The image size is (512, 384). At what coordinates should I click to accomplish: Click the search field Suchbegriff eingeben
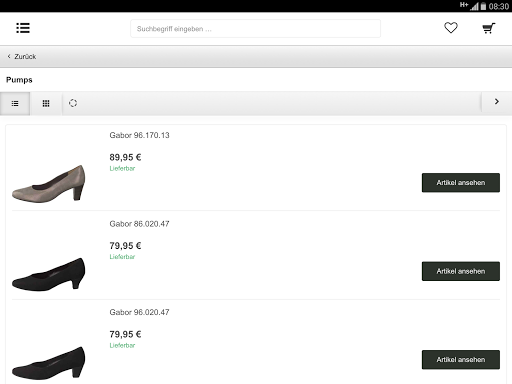click(255, 29)
